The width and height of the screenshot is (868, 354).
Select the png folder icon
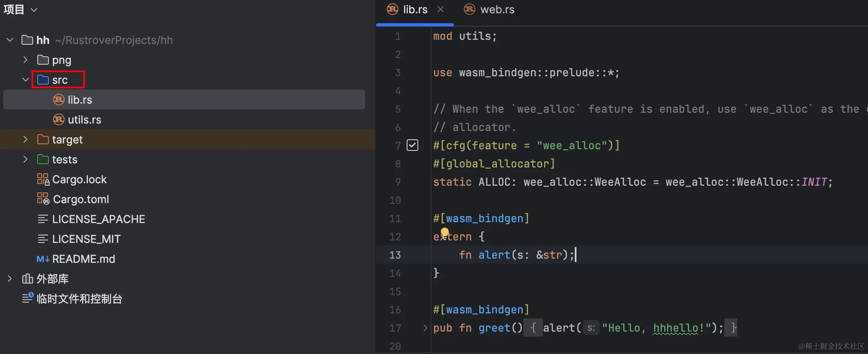pyautogui.click(x=43, y=60)
